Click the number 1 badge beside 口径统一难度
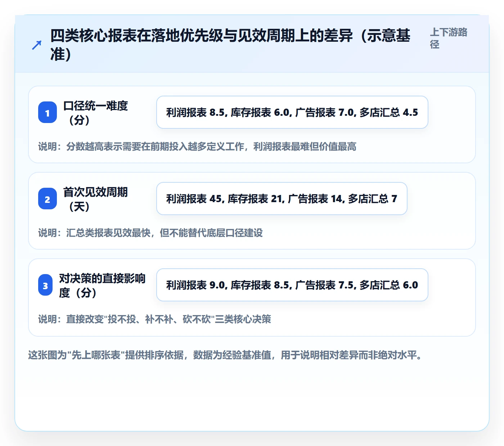504x446 pixels. coord(48,112)
